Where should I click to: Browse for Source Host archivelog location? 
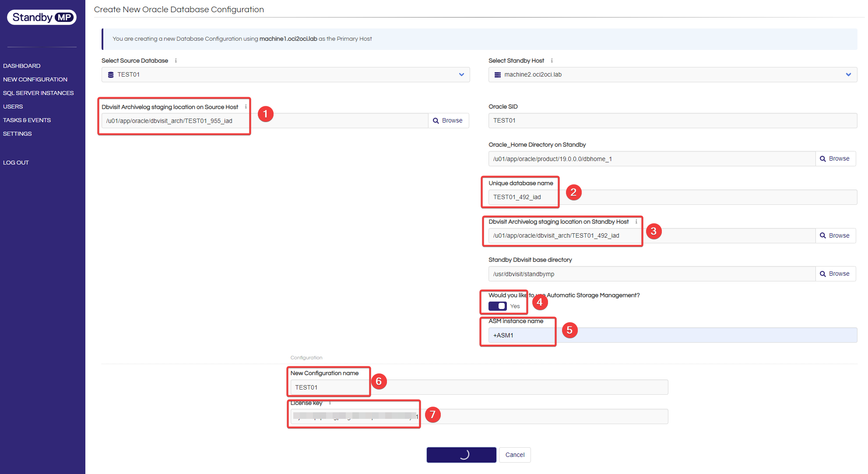[448, 121]
